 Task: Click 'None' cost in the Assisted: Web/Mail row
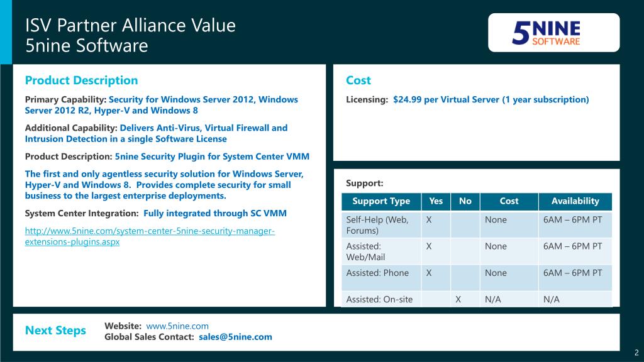496,246
